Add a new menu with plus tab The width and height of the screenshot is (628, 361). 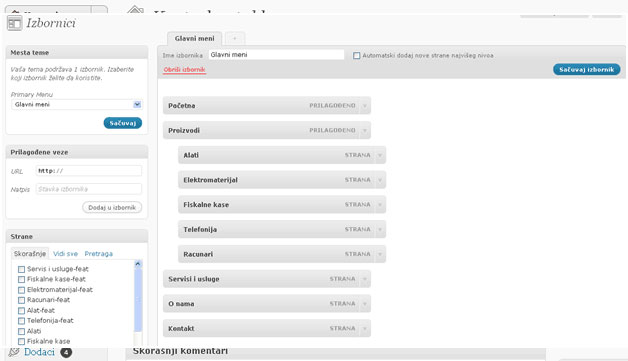tap(235, 38)
